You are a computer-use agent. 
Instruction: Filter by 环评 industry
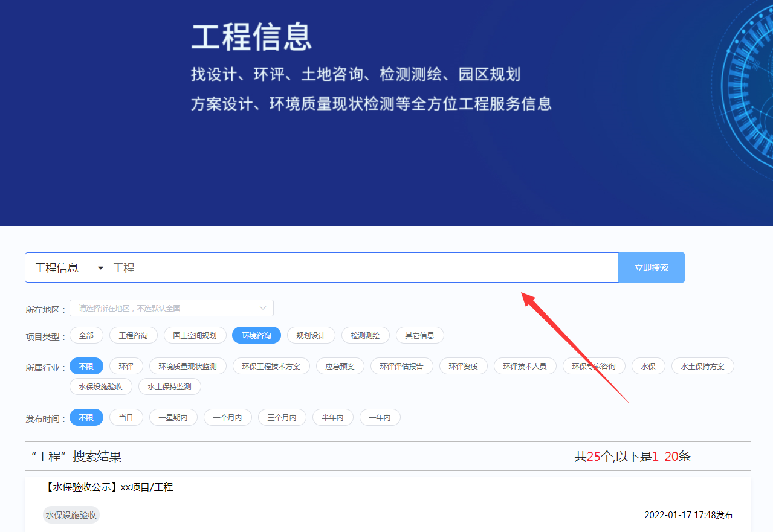click(x=126, y=366)
